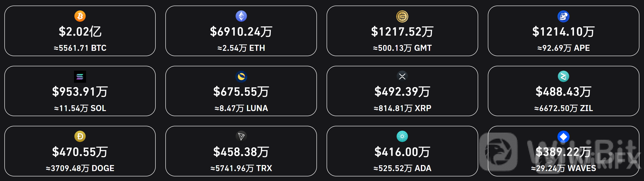Select the $470.55万 DOGE amount

[80, 152]
